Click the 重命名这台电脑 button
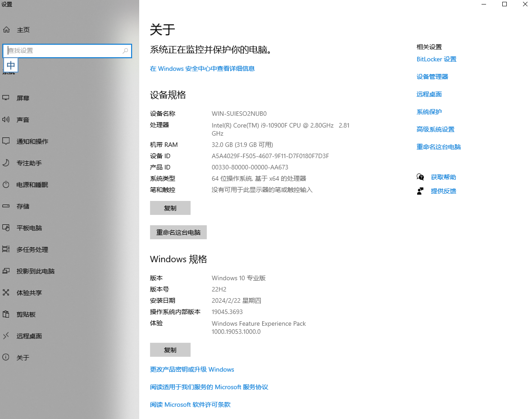532x419 pixels. [x=178, y=232]
